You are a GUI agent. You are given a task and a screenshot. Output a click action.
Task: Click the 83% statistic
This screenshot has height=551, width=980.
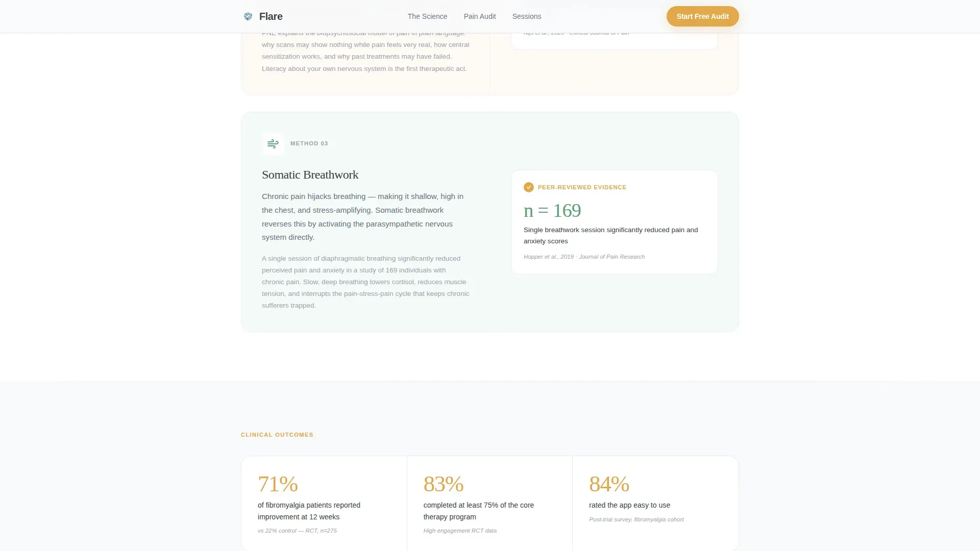(444, 484)
